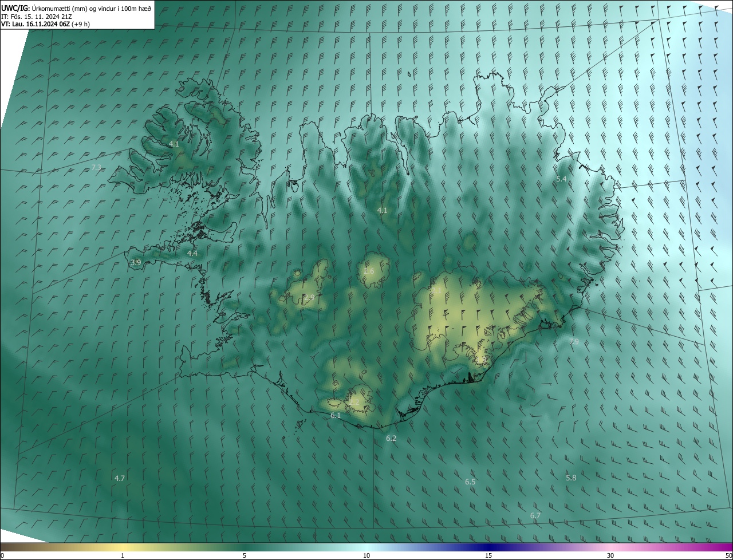Image resolution: width=733 pixels, height=560 pixels.
Task: Click the '1' tick on the colour scale
Action: [x=123, y=555]
